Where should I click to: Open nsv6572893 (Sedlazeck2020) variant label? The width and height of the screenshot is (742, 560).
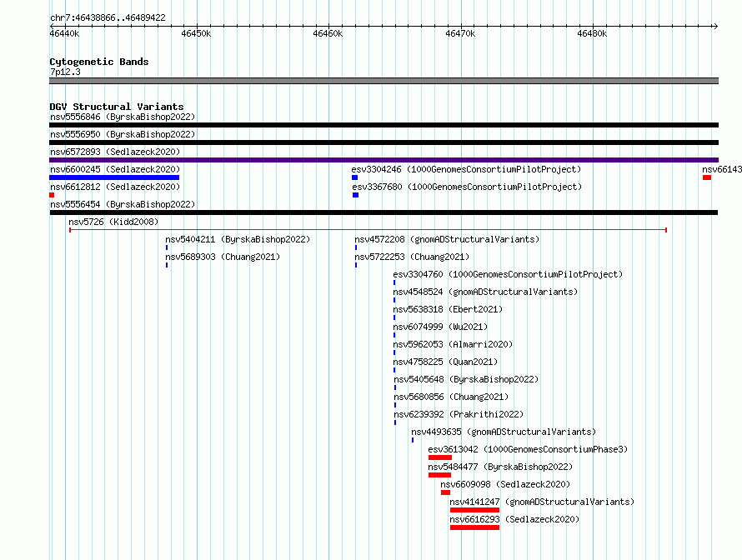115,152
